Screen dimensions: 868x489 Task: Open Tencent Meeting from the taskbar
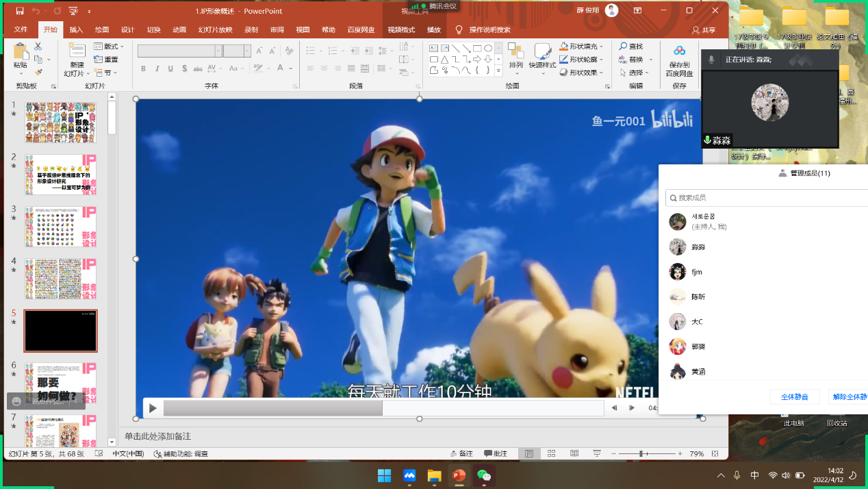409,475
